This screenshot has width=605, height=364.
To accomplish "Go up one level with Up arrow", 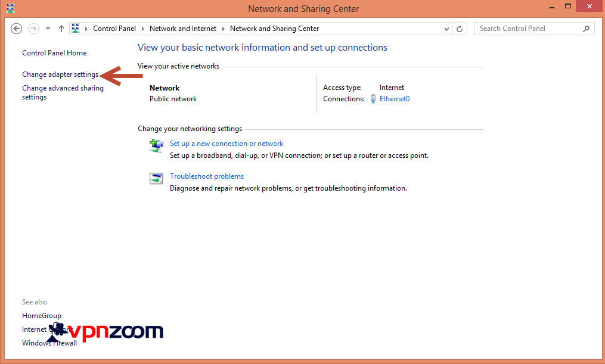I will coord(61,29).
